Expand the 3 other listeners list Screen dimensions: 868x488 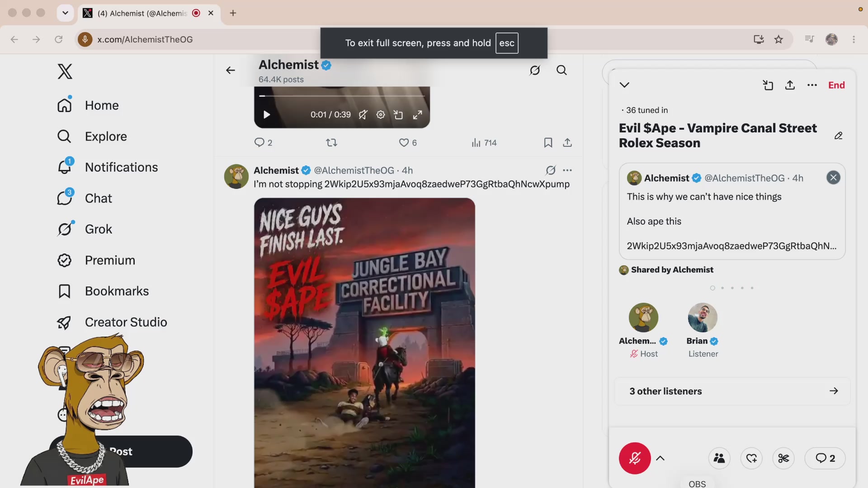click(732, 391)
